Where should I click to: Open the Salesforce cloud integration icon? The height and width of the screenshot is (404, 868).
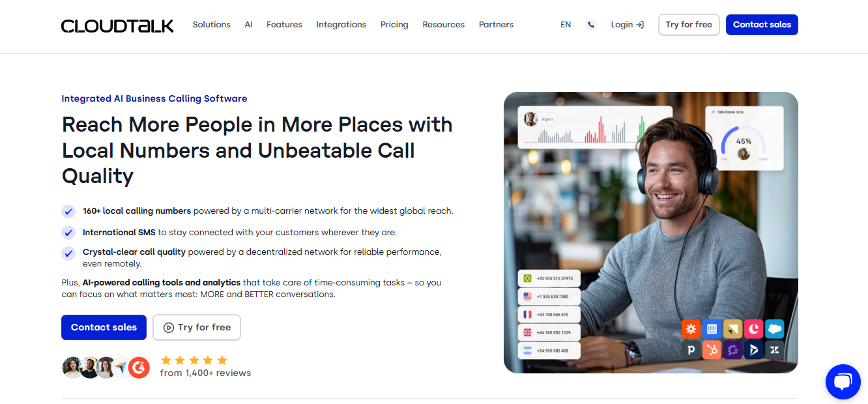[774, 328]
